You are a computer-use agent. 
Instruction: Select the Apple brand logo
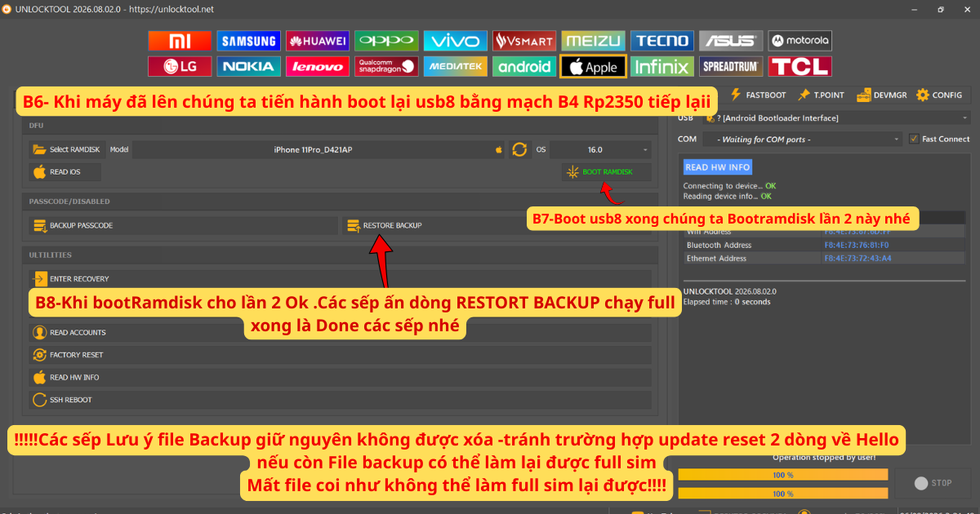pyautogui.click(x=594, y=66)
